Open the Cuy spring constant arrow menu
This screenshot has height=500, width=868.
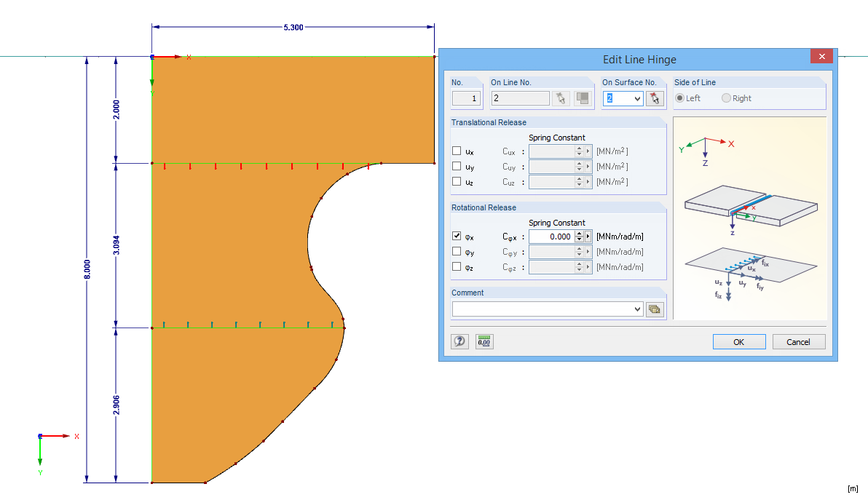point(588,167)
